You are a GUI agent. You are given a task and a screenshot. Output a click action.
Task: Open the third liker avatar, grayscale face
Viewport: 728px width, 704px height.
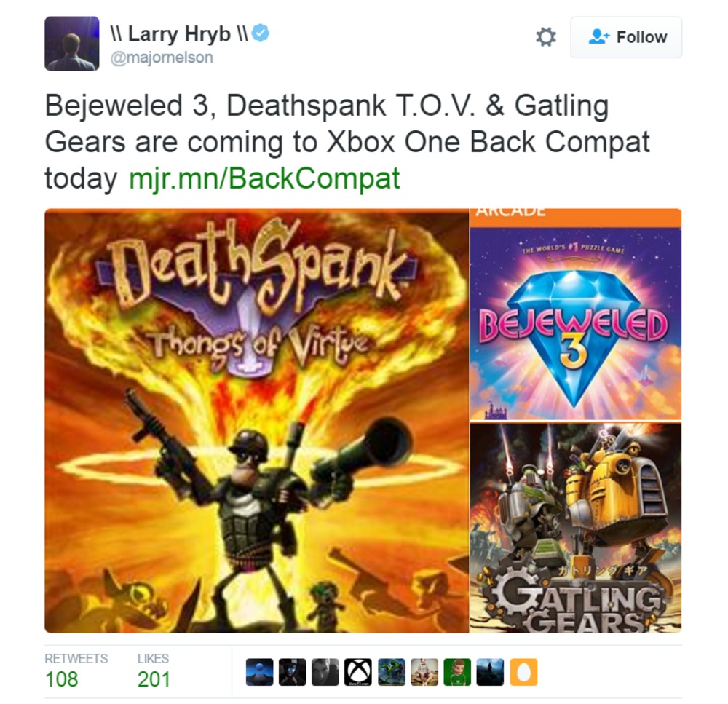coord(325,672)
